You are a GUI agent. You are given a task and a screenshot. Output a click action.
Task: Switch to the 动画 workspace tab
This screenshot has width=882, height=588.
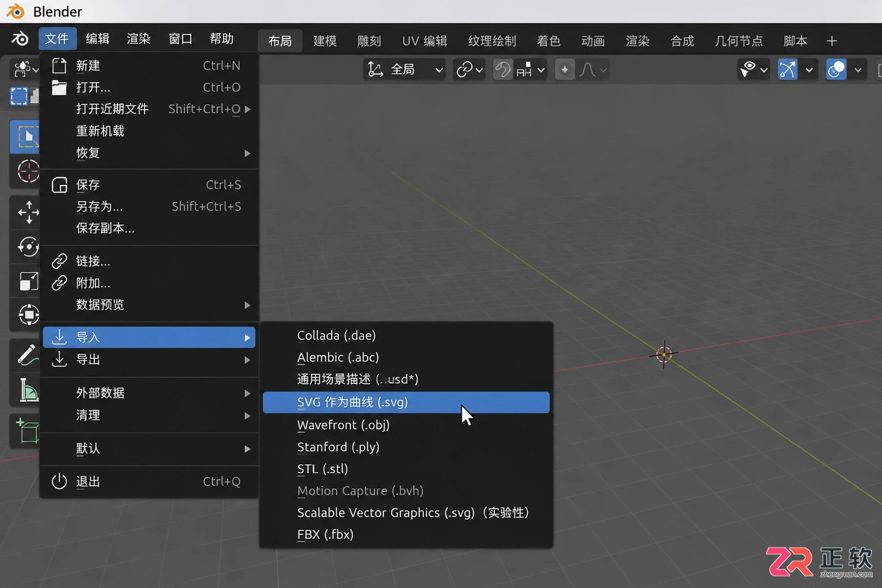coord(593,41)
